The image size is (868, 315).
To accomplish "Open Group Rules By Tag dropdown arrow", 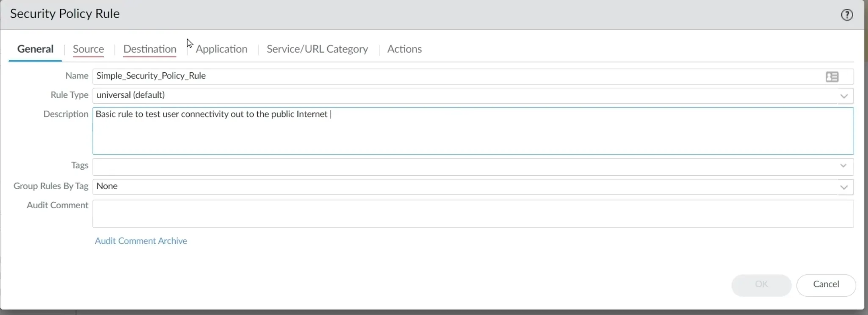I will 844,187.
